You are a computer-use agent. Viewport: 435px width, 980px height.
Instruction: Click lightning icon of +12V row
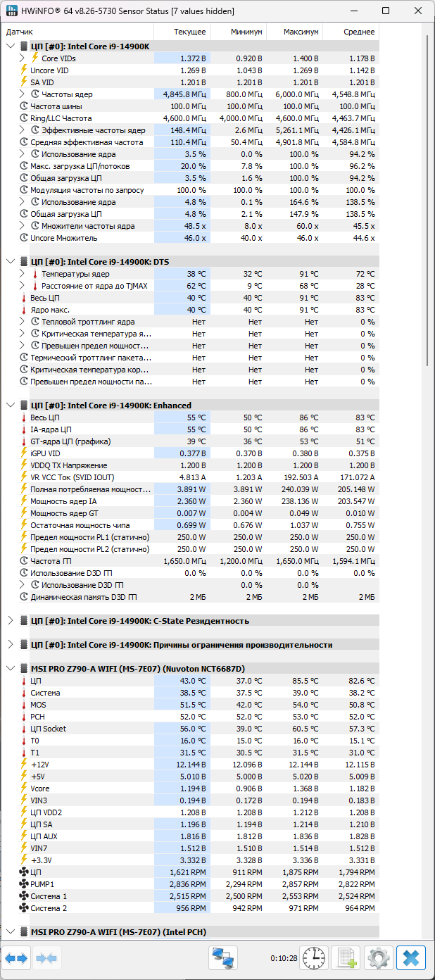pos(23,765)
